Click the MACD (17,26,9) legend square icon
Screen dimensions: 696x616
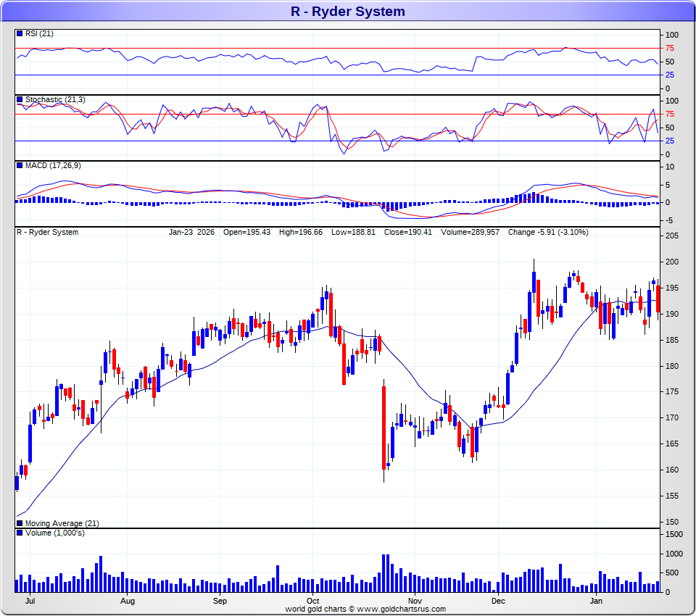[x=20, y=165]
